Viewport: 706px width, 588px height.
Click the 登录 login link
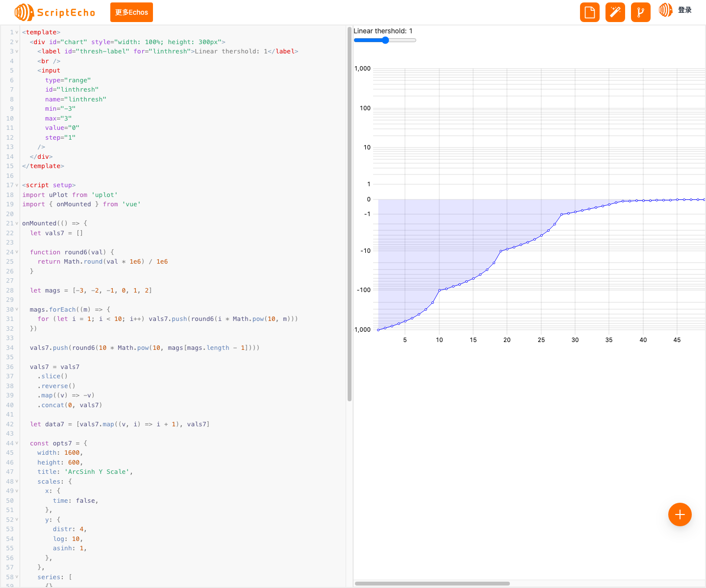pyautogui.click(x=685, y=10)
